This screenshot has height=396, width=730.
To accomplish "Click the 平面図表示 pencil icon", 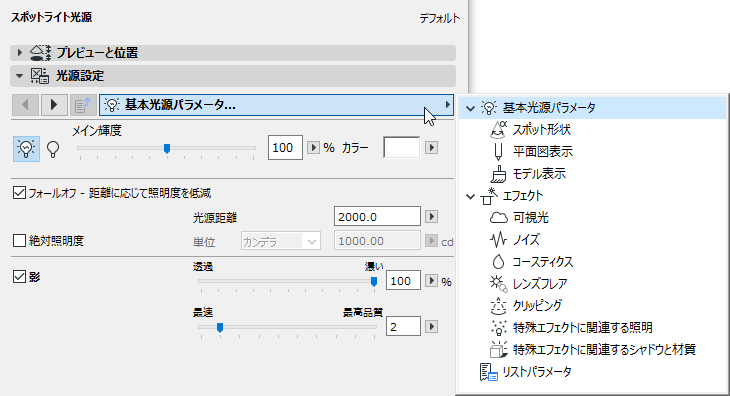I will tap(498, 152).
